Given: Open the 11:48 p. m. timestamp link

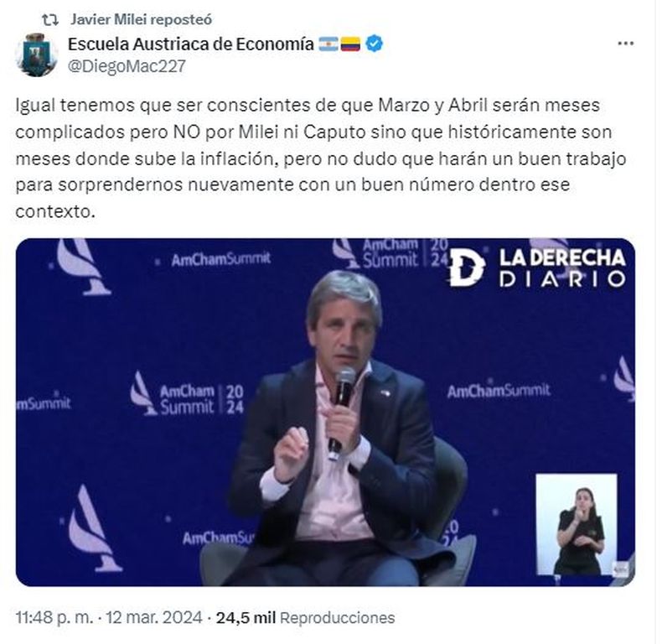Looking at the screenshot, I should 54,617.
